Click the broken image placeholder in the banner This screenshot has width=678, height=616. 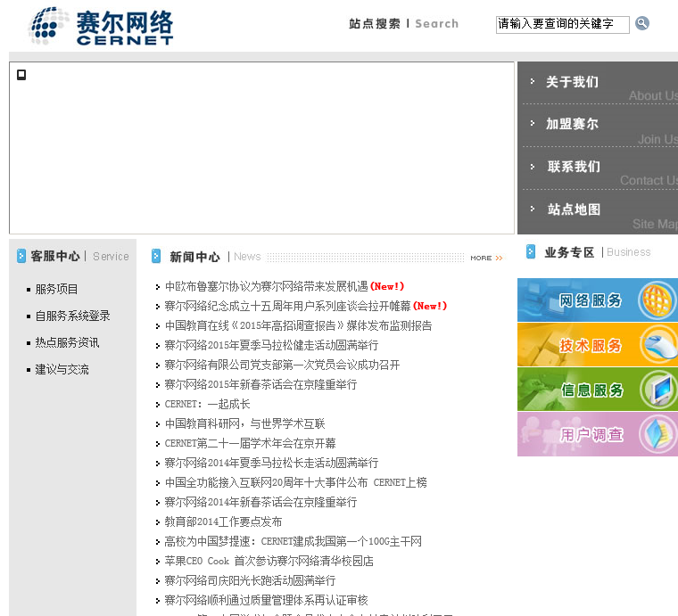pyautogui.click(x=21, y=75)
